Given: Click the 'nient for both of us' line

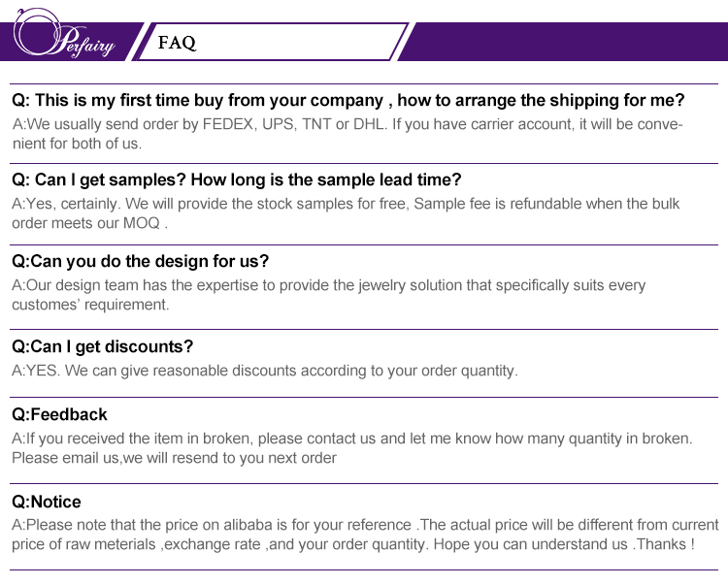Looking at the screenshot, I should pyautogui.click(x=78, y=144).
